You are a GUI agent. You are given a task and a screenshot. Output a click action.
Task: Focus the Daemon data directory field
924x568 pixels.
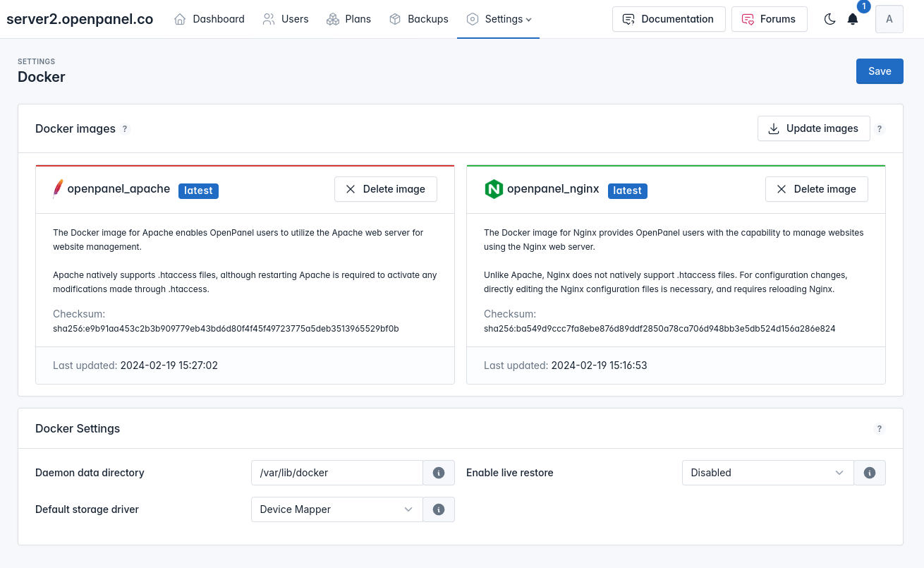[x=336, y=473]
